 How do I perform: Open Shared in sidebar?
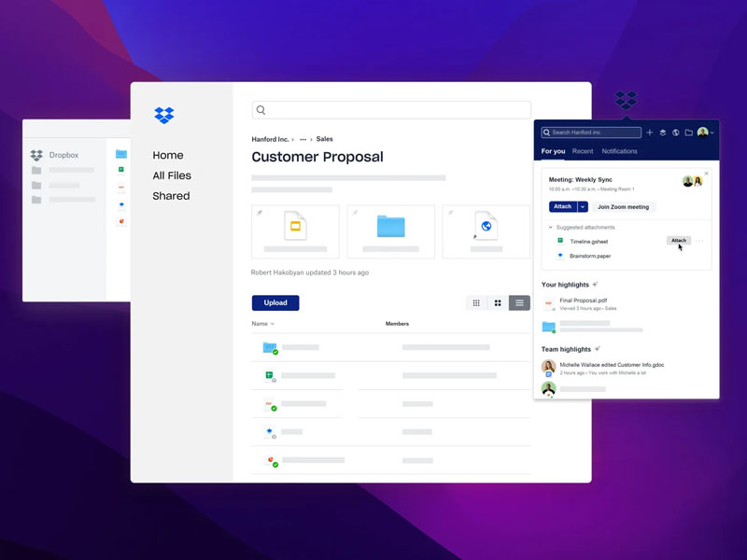[171, 196]
